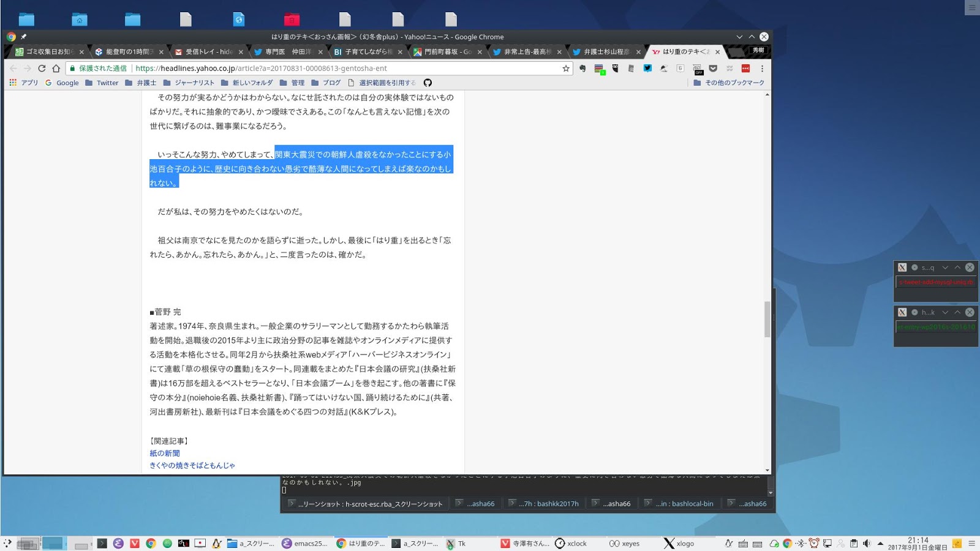Click the 保護された通信 secure indicator
The height and width of the screenshot is (551, 980).
click(x=98, y=69)
